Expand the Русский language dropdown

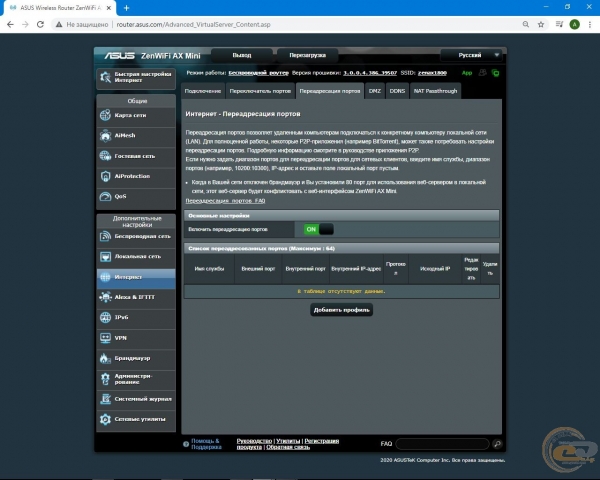coord(471,55)
